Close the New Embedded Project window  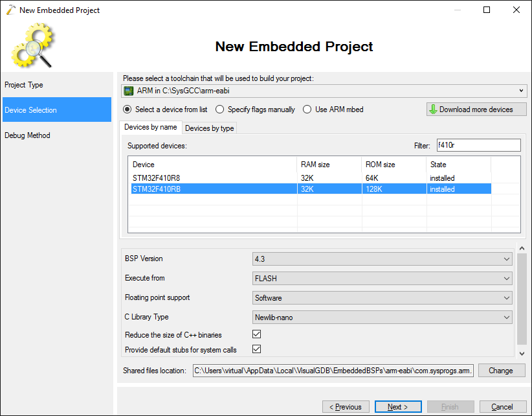pyautogui.click(x=516, y=10)
